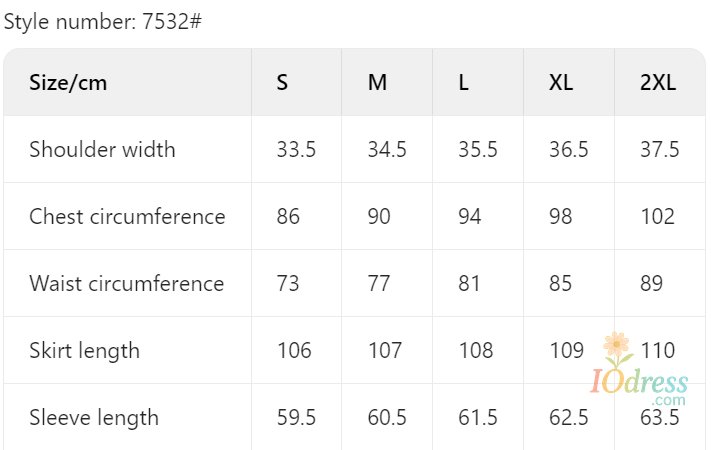Click the M size column header
The height and width of the screenshot is (450, 711).
click(x=377, y=83)
